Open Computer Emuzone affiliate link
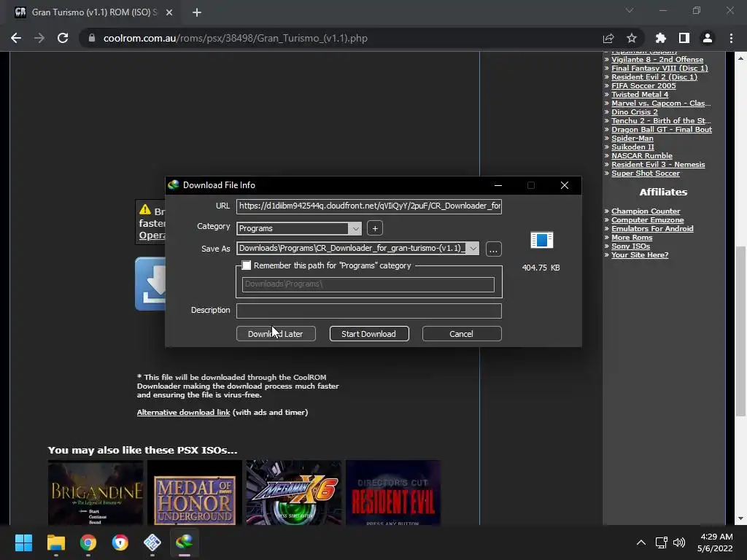 tap(648, 220)
